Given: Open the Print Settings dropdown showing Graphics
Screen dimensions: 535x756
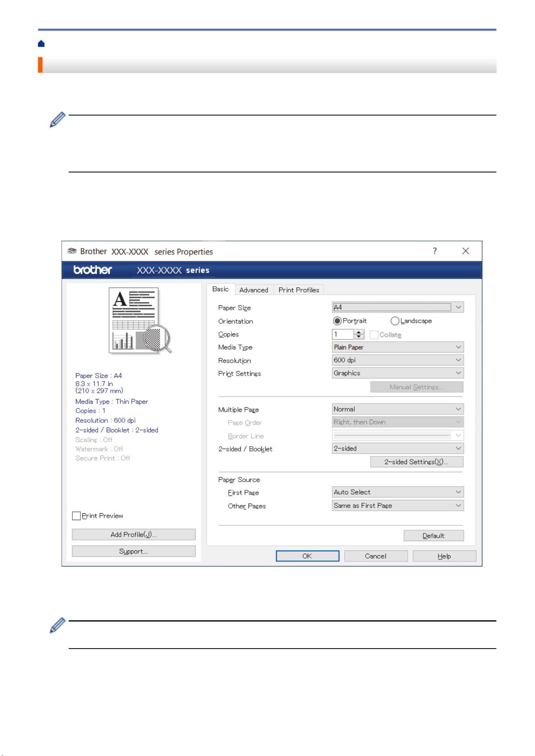Looking at the screenshot, I should (x=398, y=373).
